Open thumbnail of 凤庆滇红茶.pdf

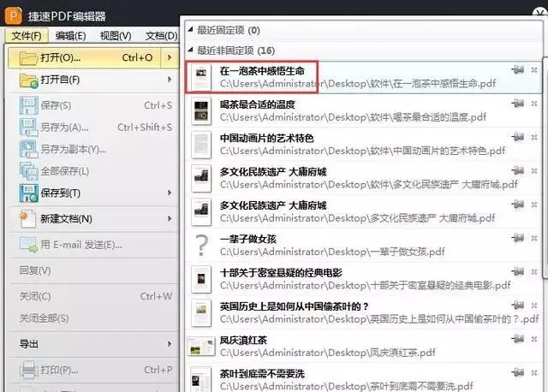tap(201, 347)
